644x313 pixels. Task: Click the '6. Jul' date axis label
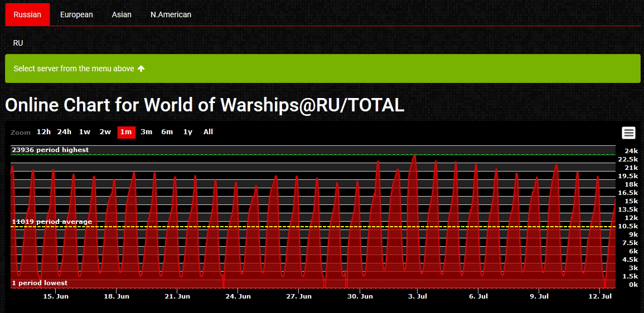tap(478, 296)
